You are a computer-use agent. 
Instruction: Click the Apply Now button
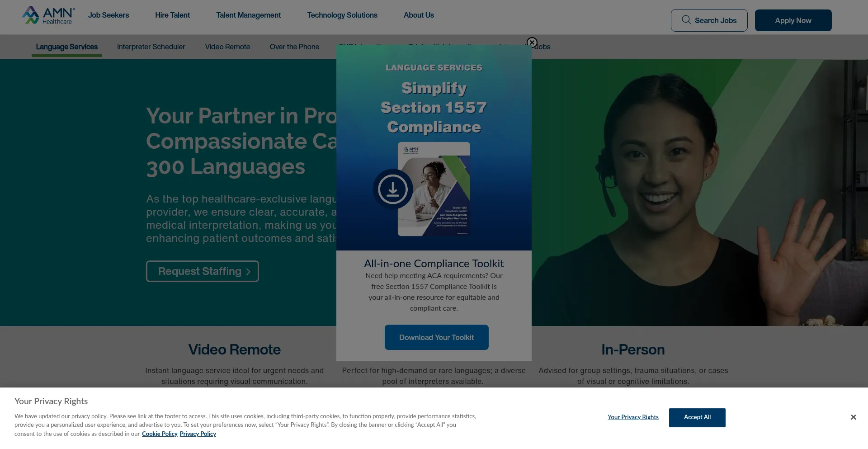tap(793, 20)
